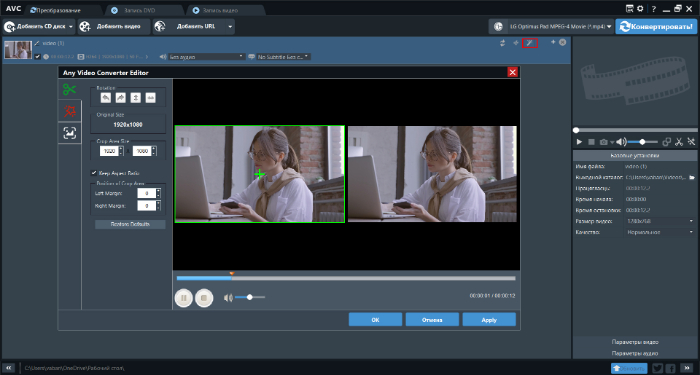Viewport: 700px width, 375px height.
Task: Click the Добавить видео button
Action: click(113, 27)
